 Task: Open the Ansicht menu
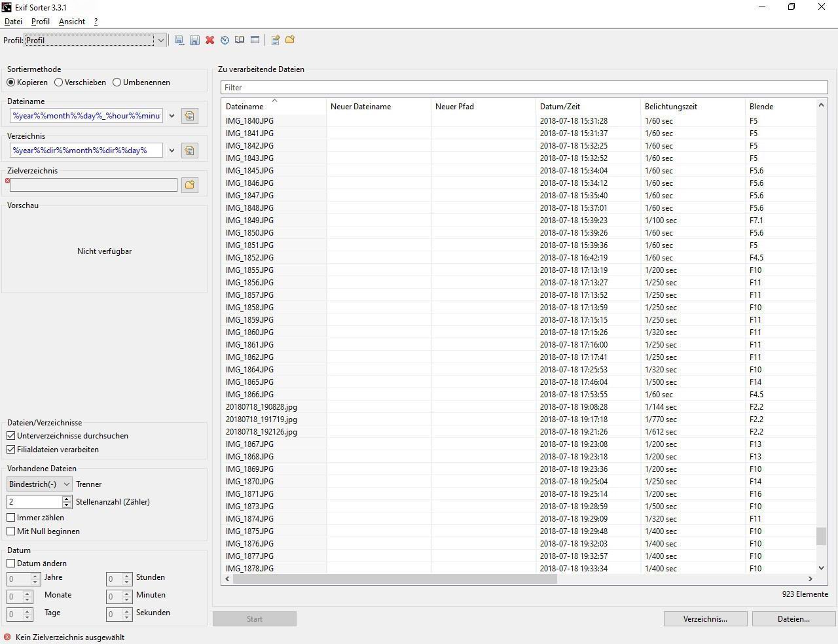tap(71, 22)
